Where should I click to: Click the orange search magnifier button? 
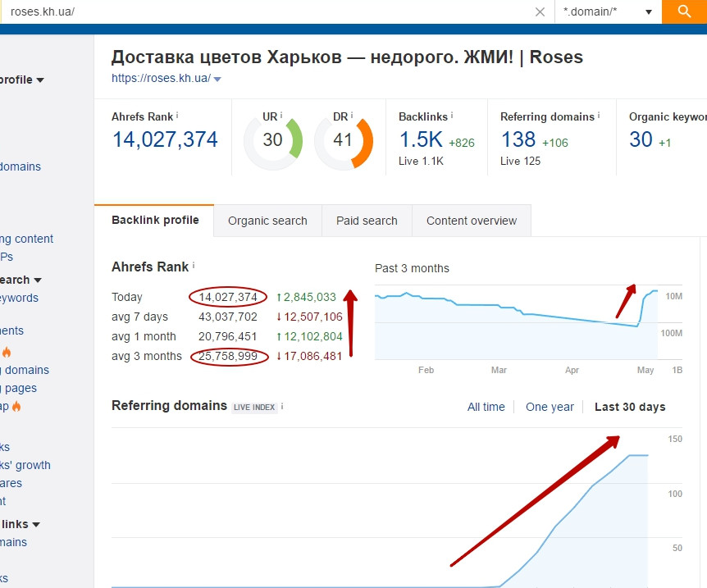pyautogui.click(x=684, y=11)
